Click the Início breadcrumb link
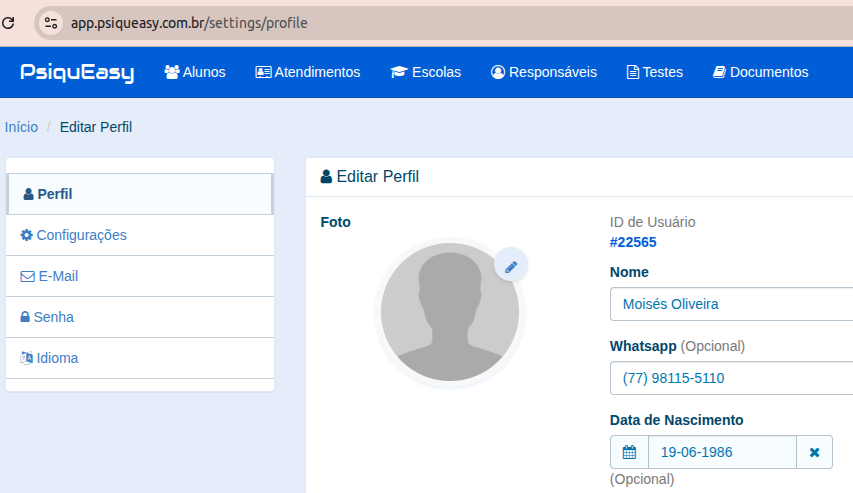 coord(21,127)
